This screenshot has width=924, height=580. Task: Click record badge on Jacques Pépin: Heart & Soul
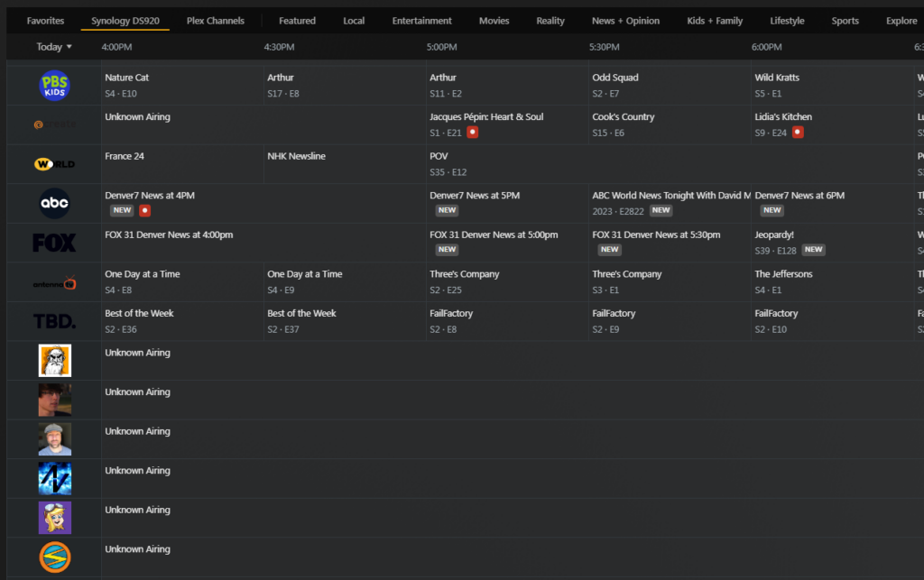(473, 133)
